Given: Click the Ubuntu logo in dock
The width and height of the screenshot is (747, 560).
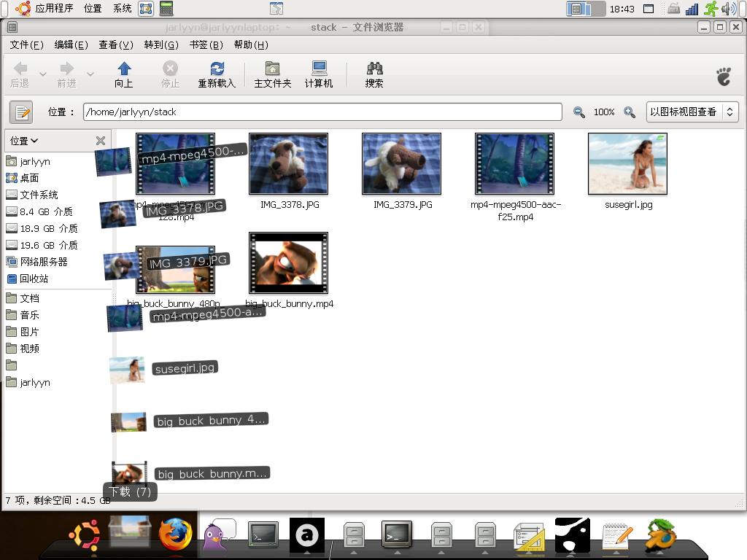Looking at the screenshot, I should [x=85, y=535].
